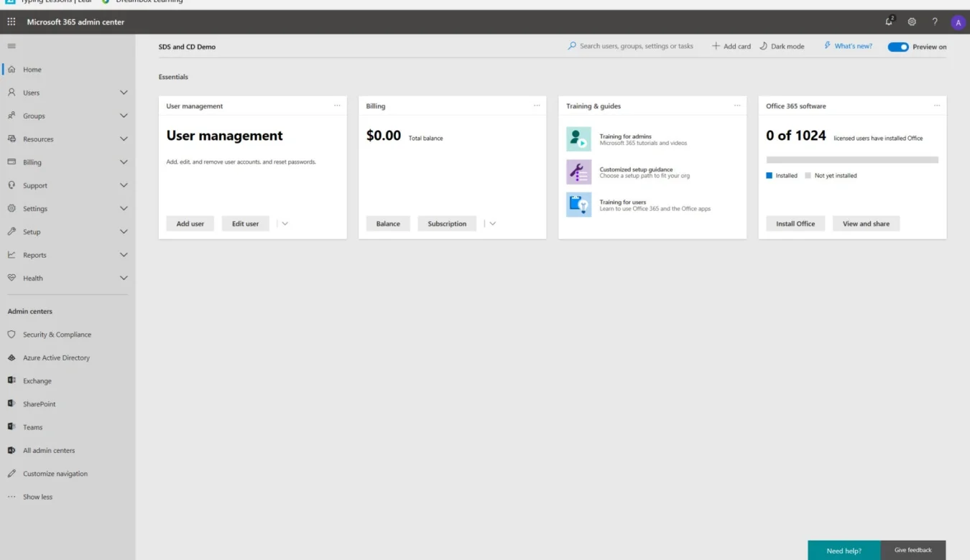Click the Exchange icon

(x=11, y=381)
